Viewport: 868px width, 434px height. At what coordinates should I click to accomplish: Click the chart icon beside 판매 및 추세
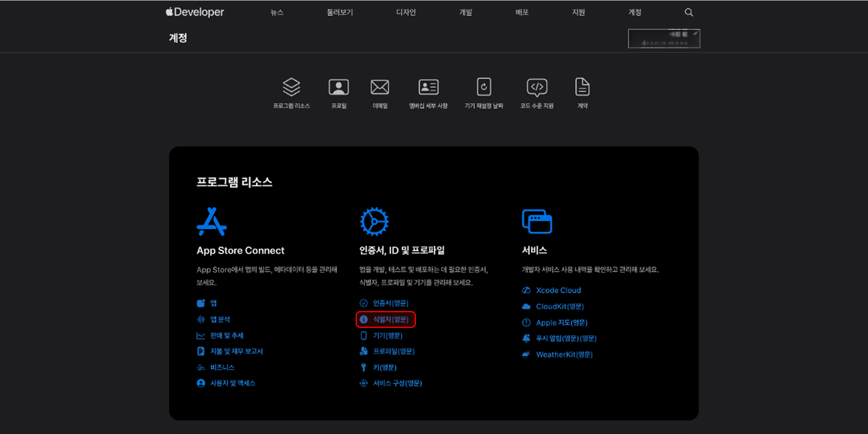201,336
